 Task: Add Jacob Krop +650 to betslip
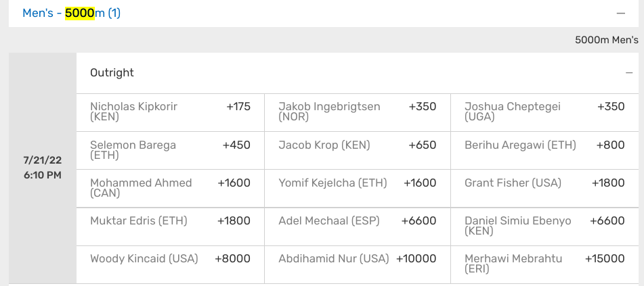coord(358,151)
